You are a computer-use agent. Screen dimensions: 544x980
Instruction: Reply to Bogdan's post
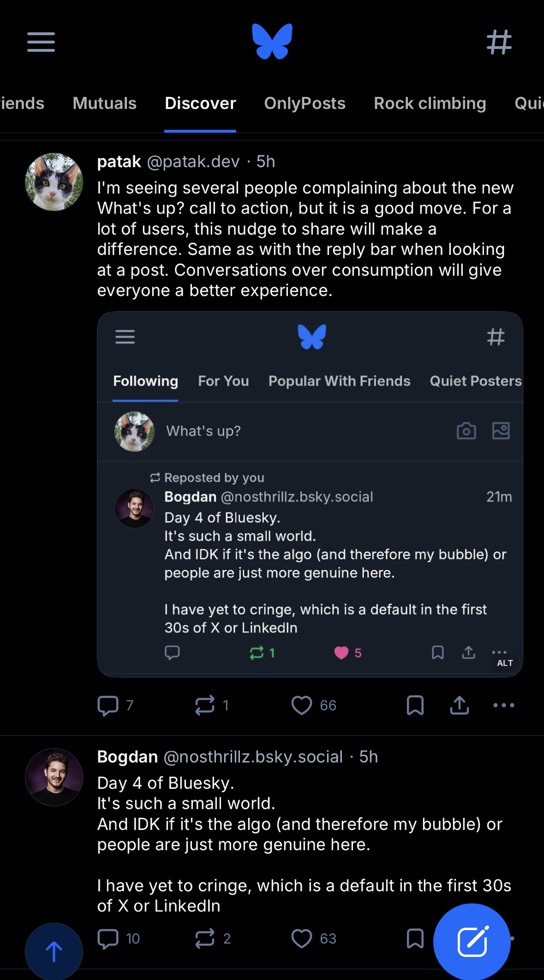[x=108, y=939]
